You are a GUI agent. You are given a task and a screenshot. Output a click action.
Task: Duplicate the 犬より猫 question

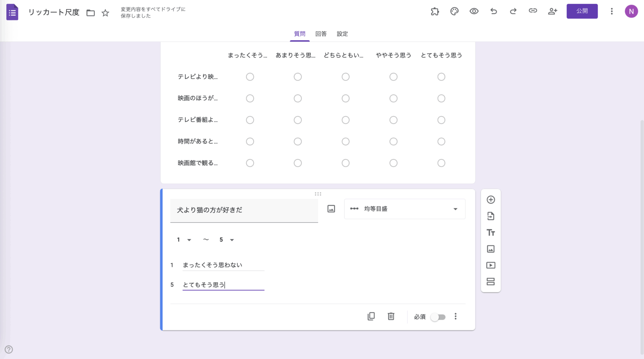tap(371, 316)
